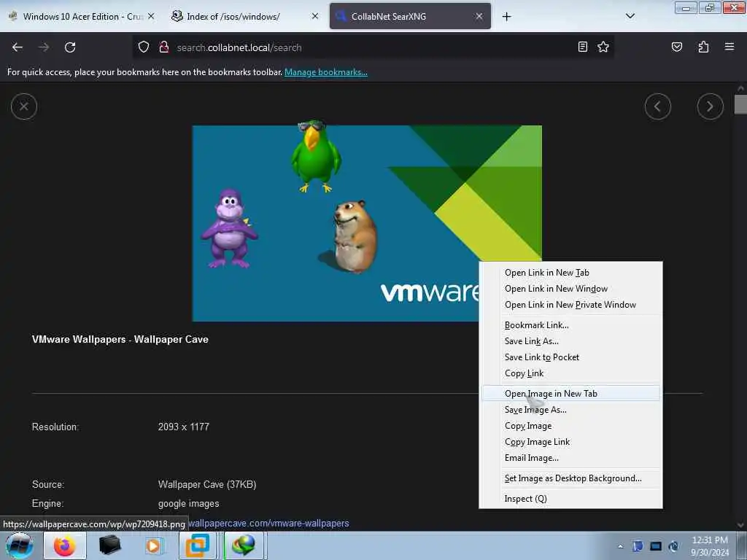Screen dimensions: 747x560
Task: Click the address bar URL
Action: pyautogui.click(x=239, y=47)
